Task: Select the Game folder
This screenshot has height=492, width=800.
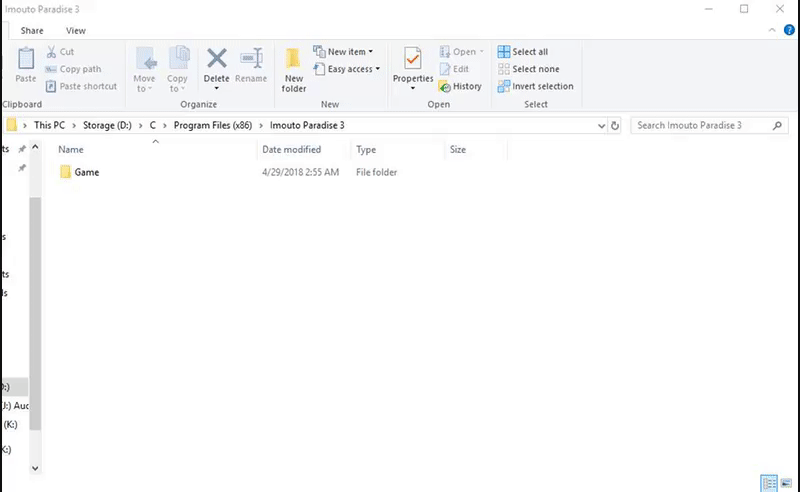Action: [87, 173]
